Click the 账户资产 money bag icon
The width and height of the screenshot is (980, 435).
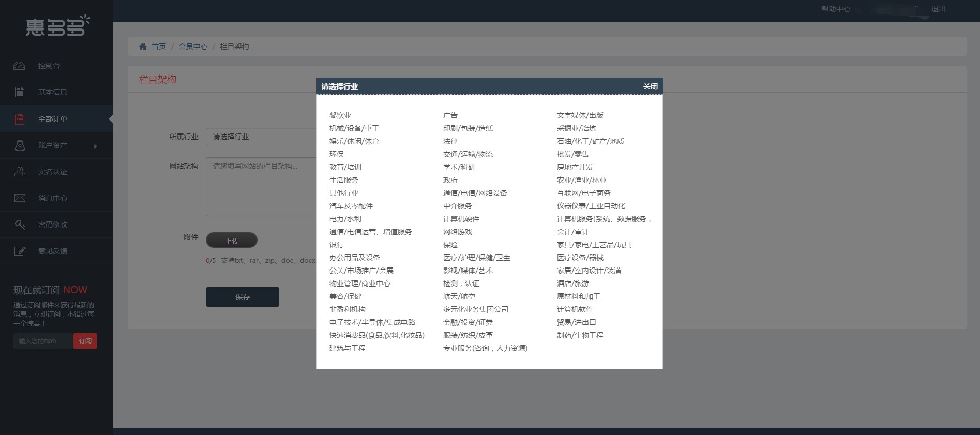click(x=19, y=145)
